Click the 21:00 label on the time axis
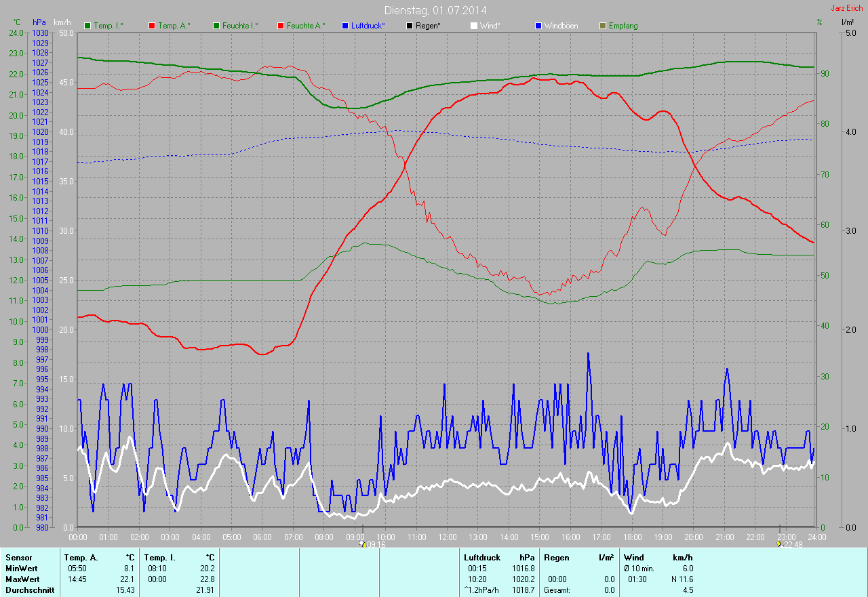868x597 pixels. tap(725, 537)
